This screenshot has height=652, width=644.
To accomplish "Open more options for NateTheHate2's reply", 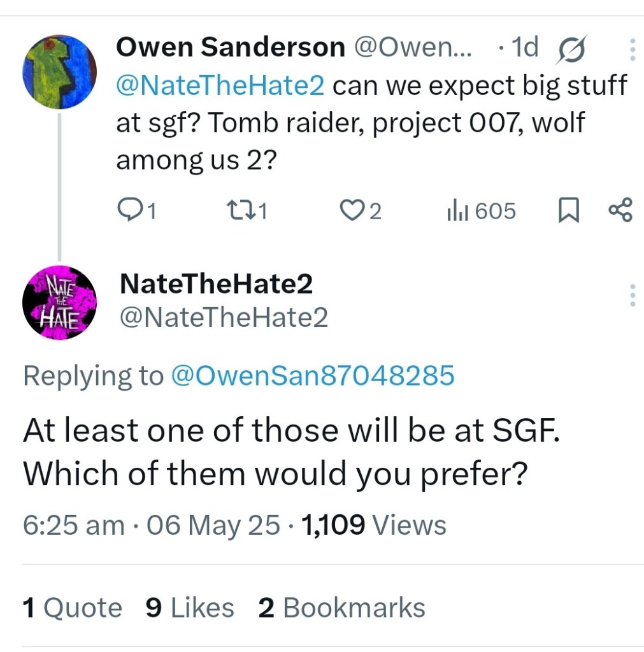I will tap(632, 295).
